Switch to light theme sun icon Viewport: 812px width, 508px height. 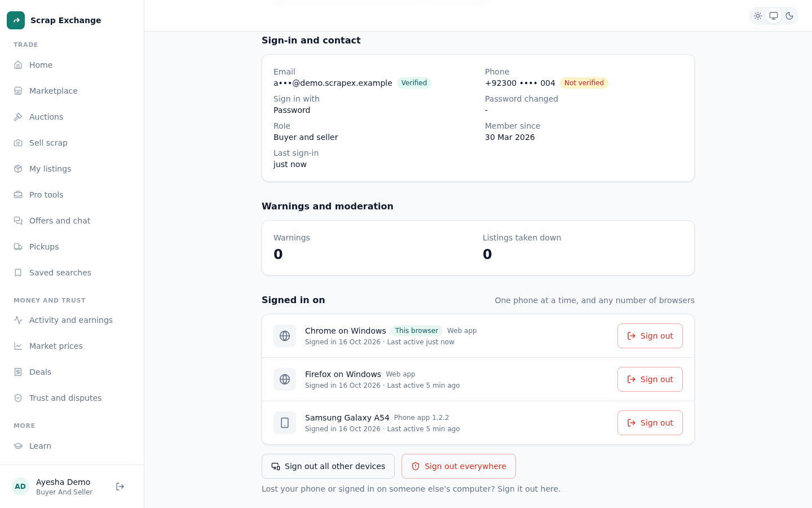[758, 16]
